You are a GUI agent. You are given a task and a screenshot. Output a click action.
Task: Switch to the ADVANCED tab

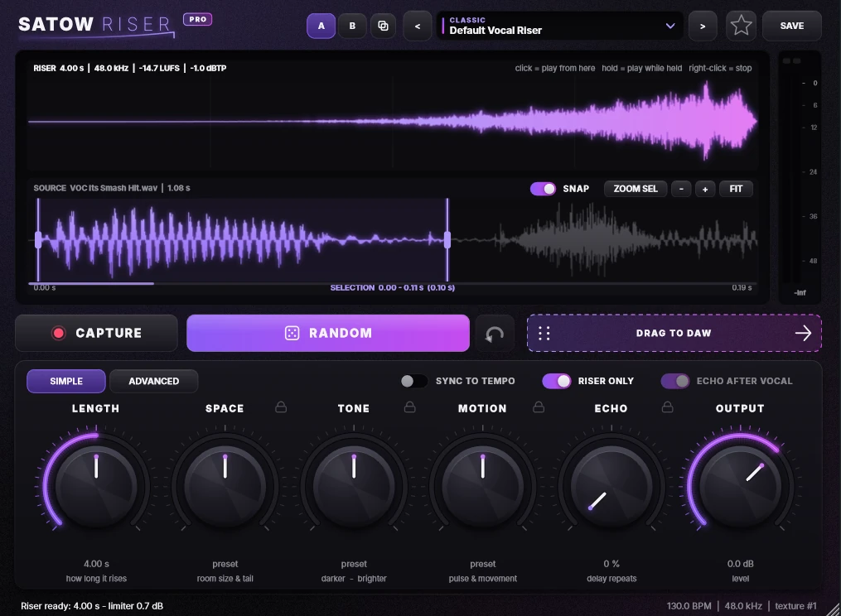pos(154,381)
